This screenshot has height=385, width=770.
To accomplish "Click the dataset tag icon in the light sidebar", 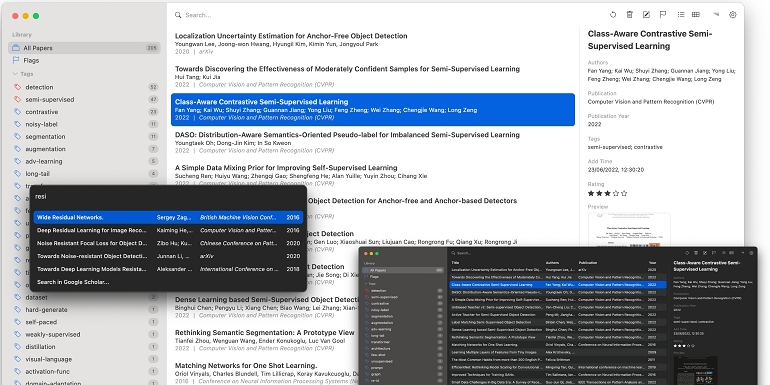I will coord(18,297).
